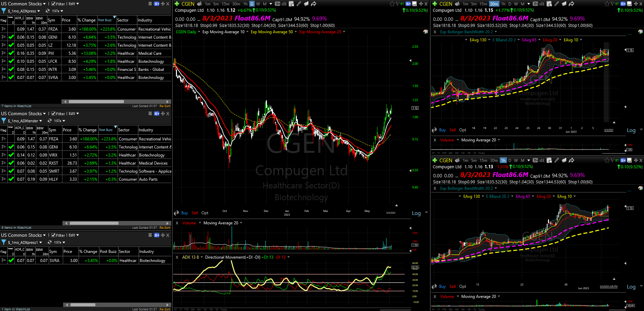Image resolution: width=644 pixels, height=311 pixels.
Task: Click the flag icon on the 1h chart toolbar
Action: pyautogui.click(x=612, y=160)
